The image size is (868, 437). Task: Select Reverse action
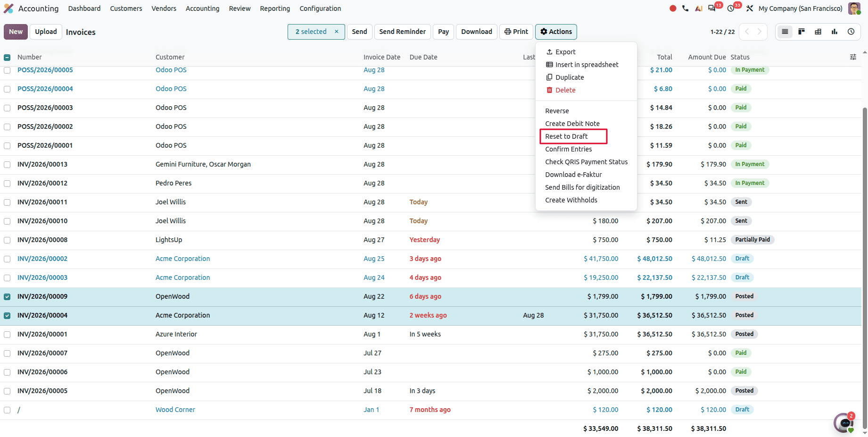point(586,111)
